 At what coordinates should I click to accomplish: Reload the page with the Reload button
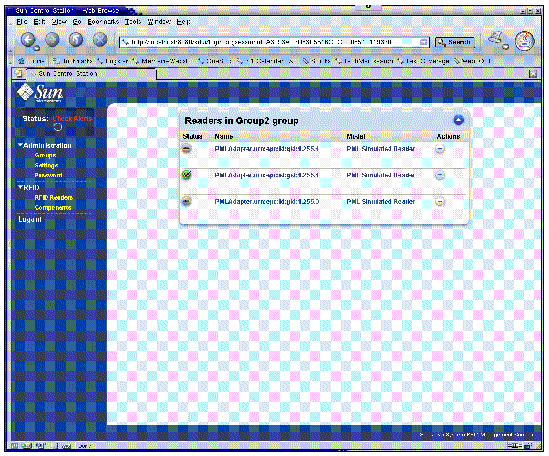point(76,40)
